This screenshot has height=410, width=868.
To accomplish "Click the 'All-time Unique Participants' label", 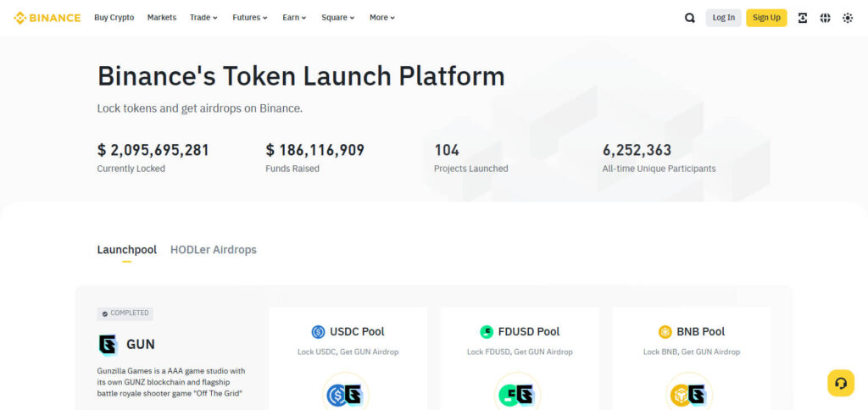I will tap(659, 169).
